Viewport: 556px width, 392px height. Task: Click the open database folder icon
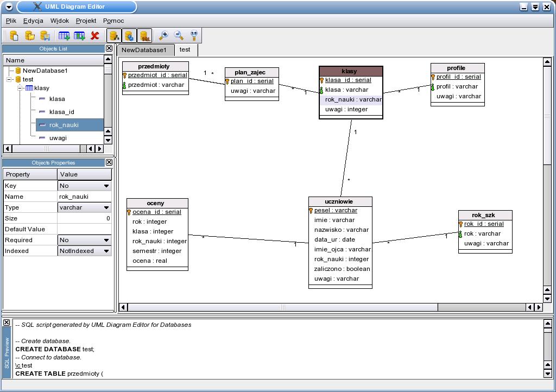(30, 36)
